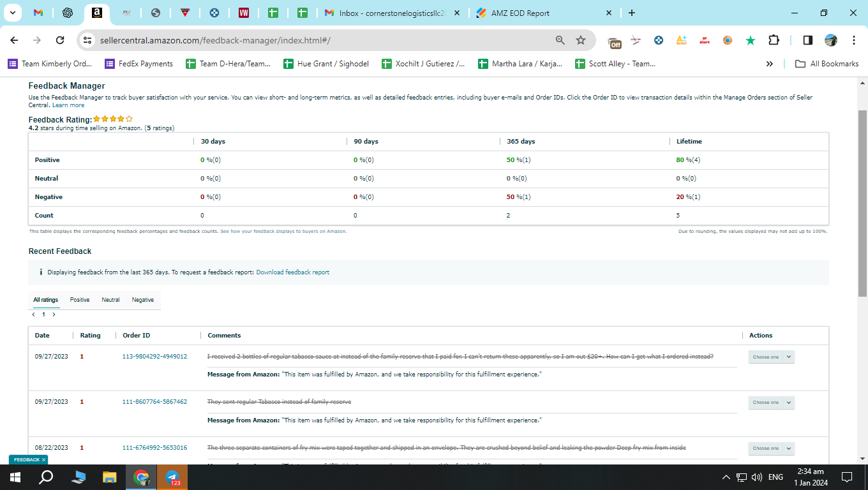Show more bookmarks chevron

click(770, 64)
